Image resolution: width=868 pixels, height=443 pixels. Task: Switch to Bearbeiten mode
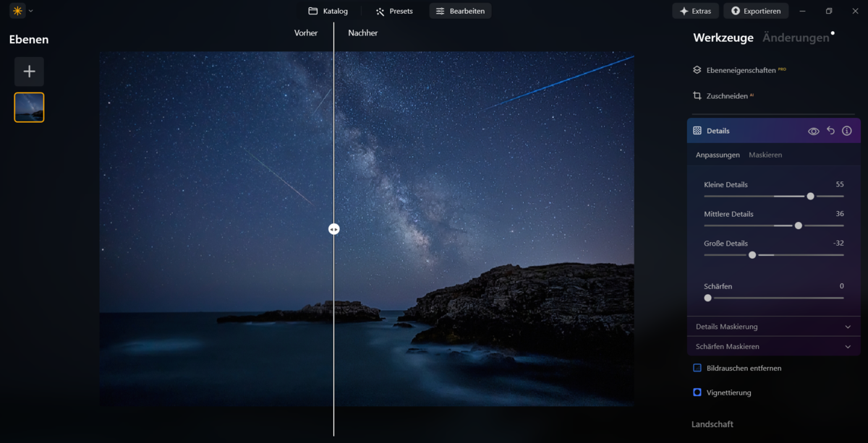pyautogui.click(x=460, y=11)
